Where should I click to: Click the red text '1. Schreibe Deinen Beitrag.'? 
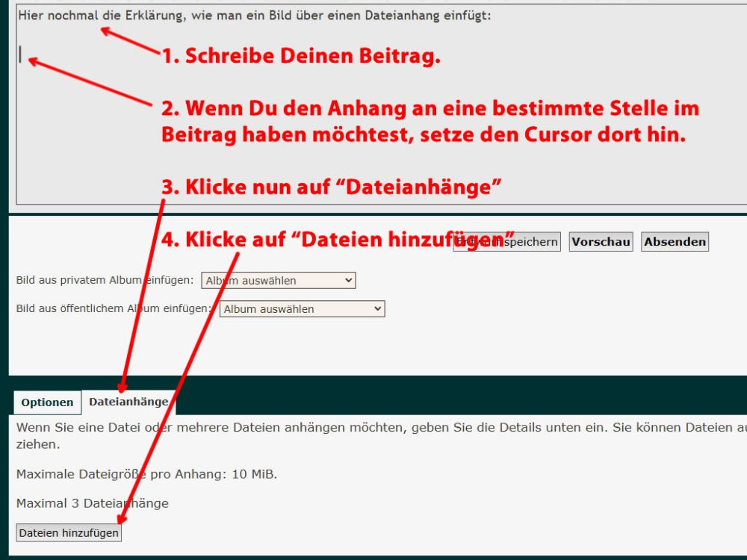(x=301, y=56)
